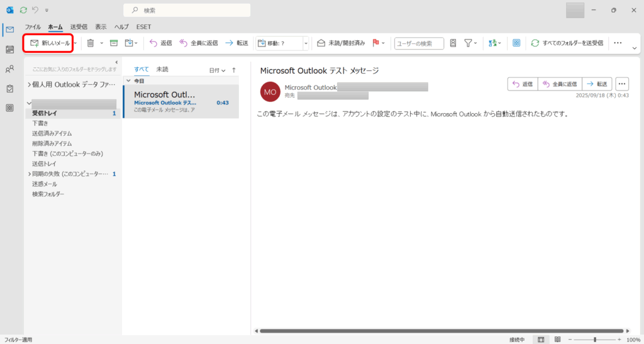Click 全員に返信 button in reading pane
The width and height of the screenshot is (644, 344).
coord(560,84)
